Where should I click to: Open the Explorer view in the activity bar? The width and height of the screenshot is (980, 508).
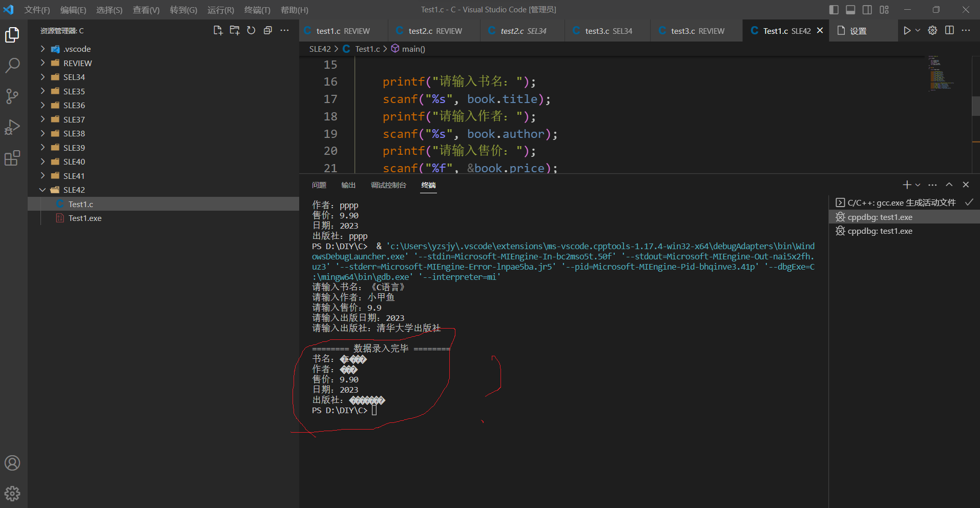12,35
